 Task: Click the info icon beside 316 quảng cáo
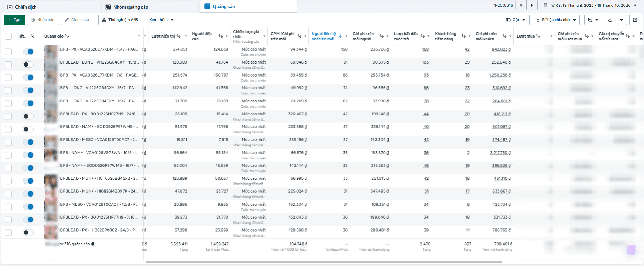93,244
